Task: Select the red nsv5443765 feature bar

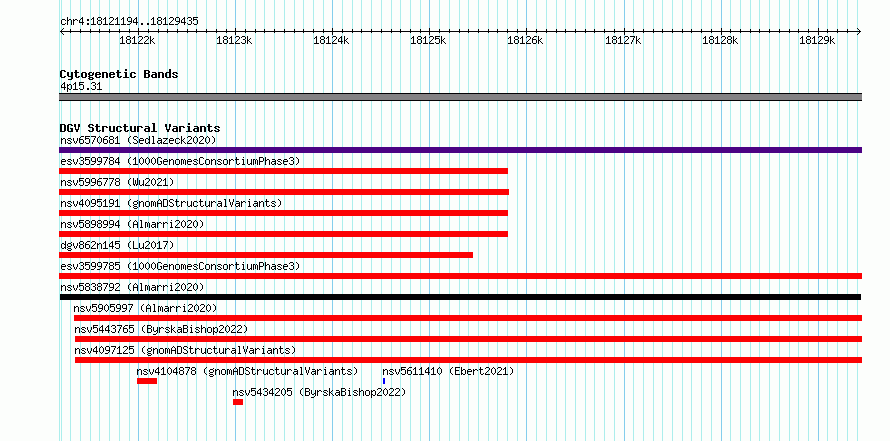Action: [x=468, y=339]
